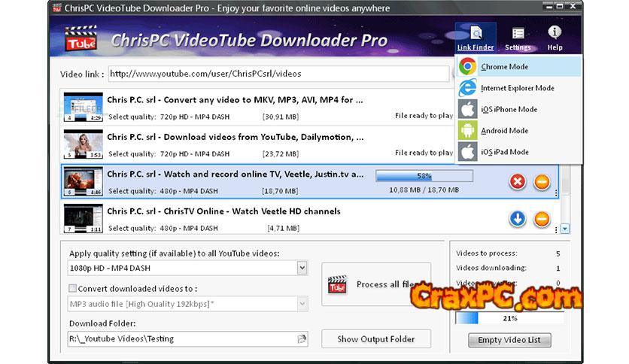Select title ChrisTV Online - Watch Veetle HD channels
629x364 pixels.
(224, 211)
